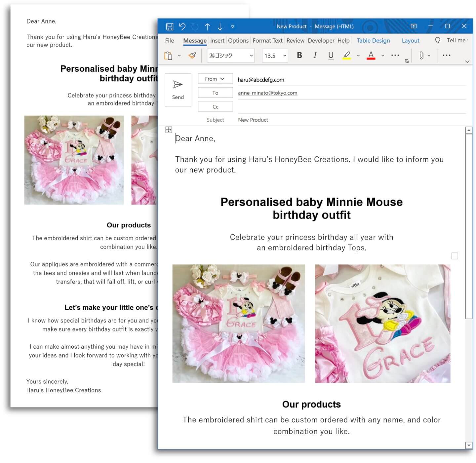
Task: Toggle underline formatting
Action: coord(331,55)
